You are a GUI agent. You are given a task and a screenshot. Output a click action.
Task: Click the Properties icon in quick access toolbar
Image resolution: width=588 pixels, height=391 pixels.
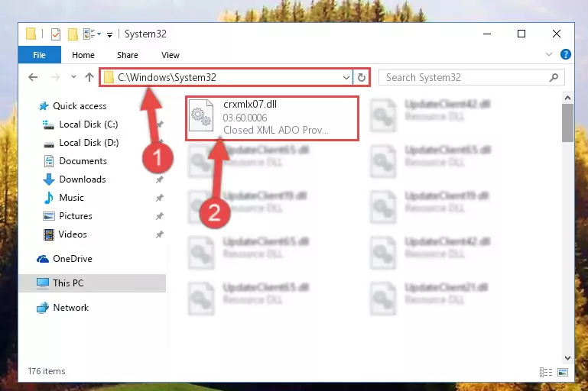(x=56, y=34)
